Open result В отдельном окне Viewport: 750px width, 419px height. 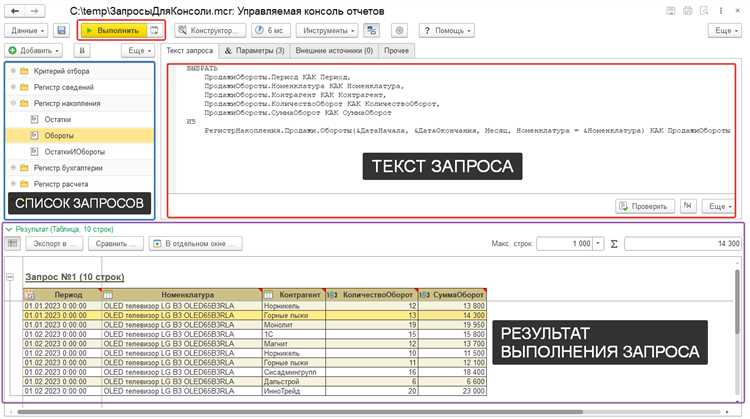195,243
